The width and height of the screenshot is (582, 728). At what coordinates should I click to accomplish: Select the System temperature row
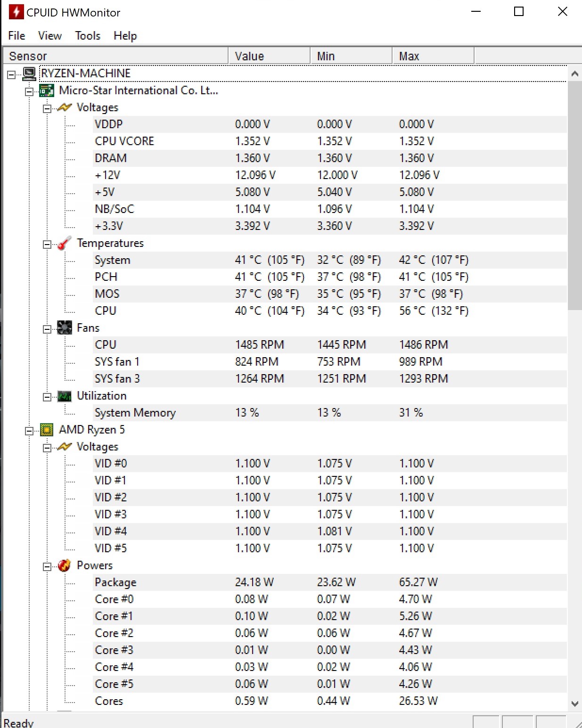330,260
